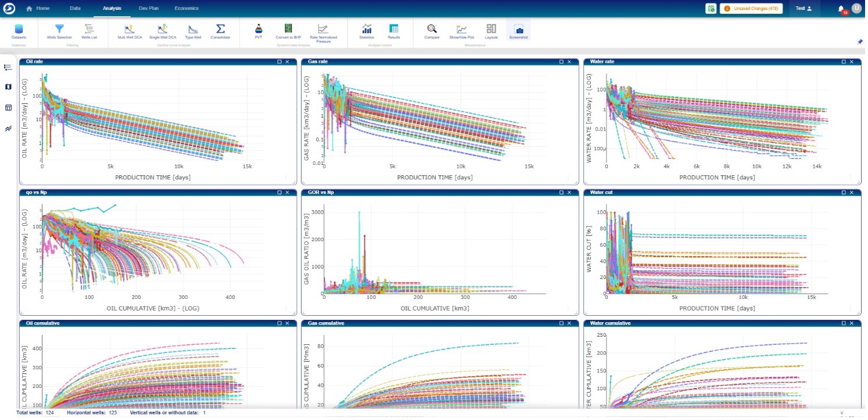Click the Consolidate sigma icon
868x420 pixels.
(220, 30)
